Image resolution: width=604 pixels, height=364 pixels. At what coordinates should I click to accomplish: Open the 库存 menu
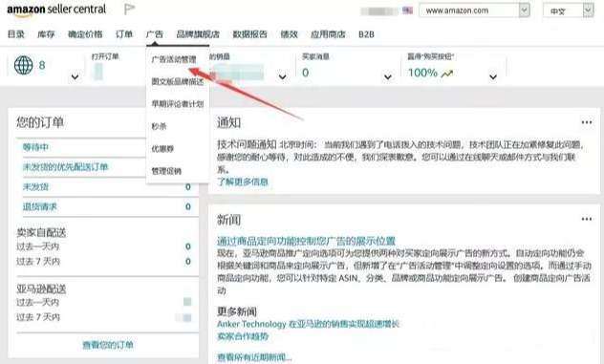(46, 34)
